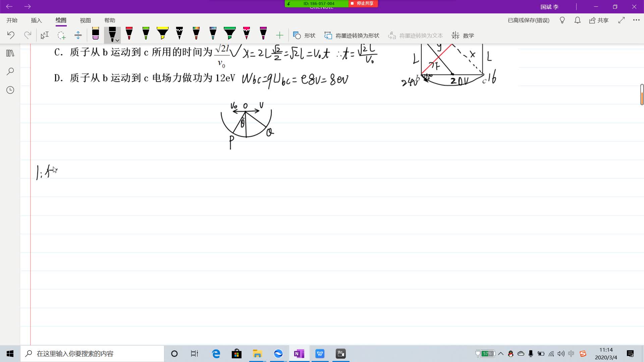Image resolution: width=644 pixels, height=362 pixels.
Task: Open the Windows Action Center
Action: (x=630, y=354)
